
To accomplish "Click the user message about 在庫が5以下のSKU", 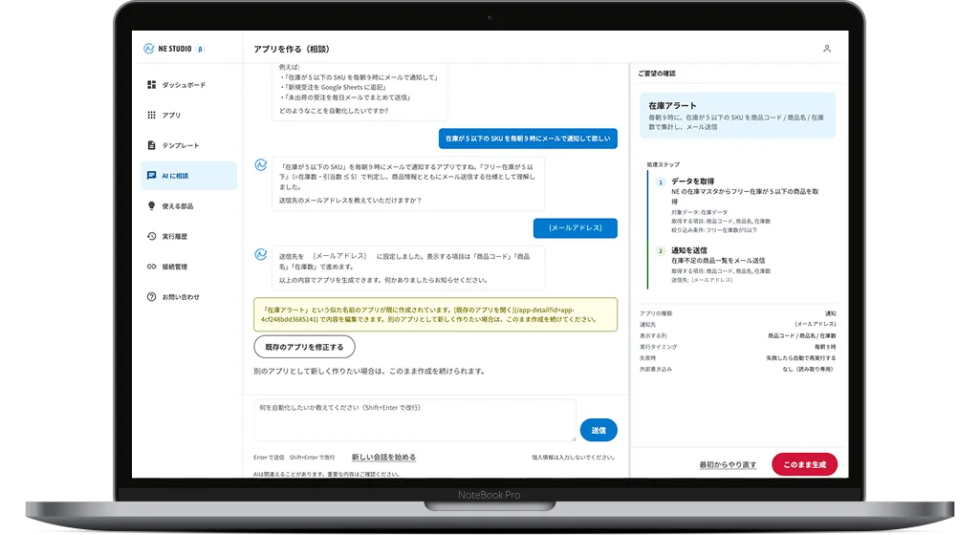I will [528, 139].
